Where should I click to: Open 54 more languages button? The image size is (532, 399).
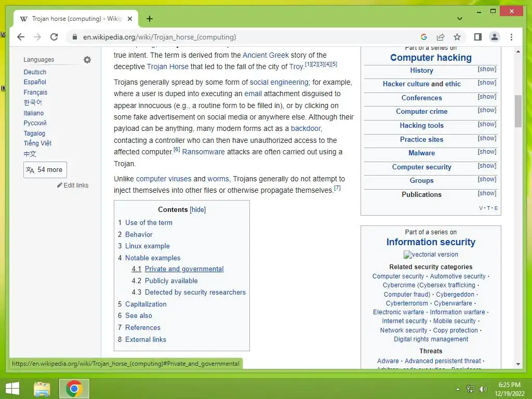tap(45, 170)
